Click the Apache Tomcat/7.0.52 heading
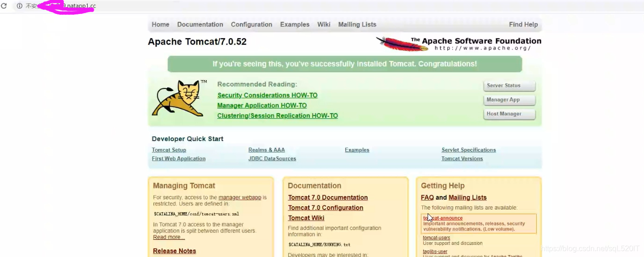This screenshot has width=644, height=257. 197,42
